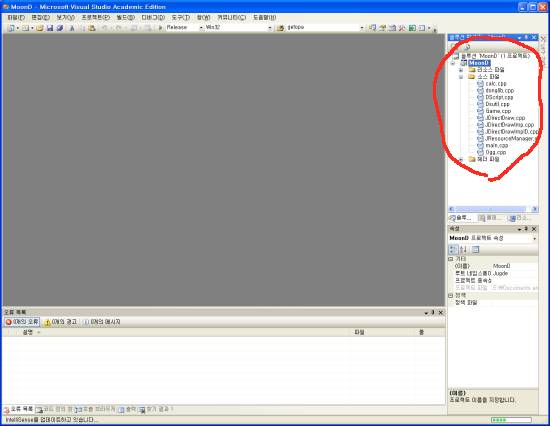Select JDirectDraw.cpp in Solution Explorer
550x426 pixels.
click(505, 118)
